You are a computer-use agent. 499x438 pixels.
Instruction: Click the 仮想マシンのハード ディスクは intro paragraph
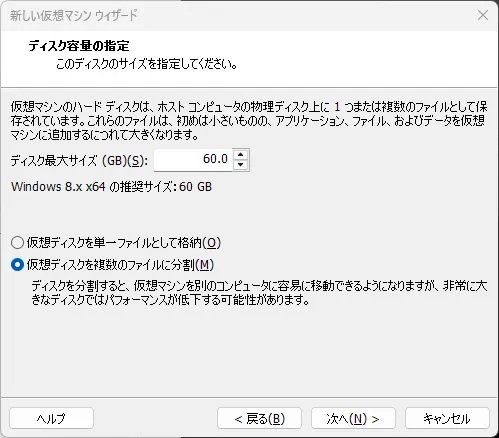[x=249, y=121]
